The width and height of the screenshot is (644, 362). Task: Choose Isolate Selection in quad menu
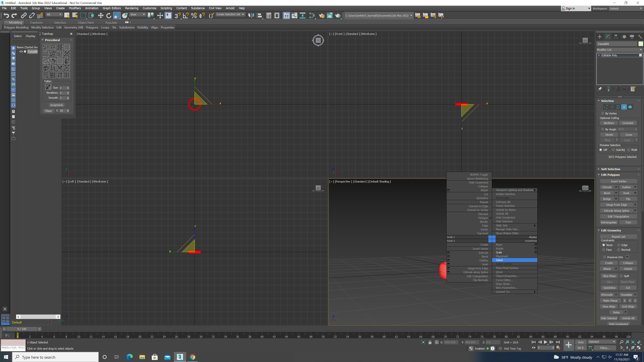click(x=515, y=194)
